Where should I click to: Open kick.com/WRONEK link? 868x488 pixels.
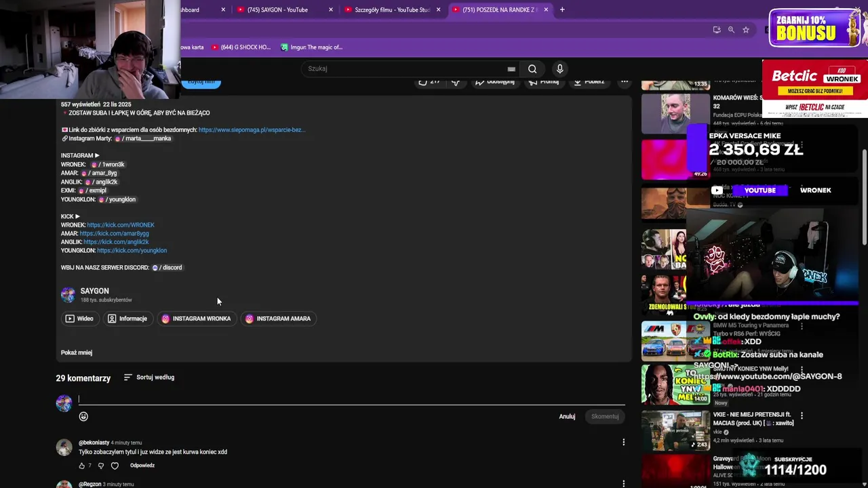pos(121,225)
